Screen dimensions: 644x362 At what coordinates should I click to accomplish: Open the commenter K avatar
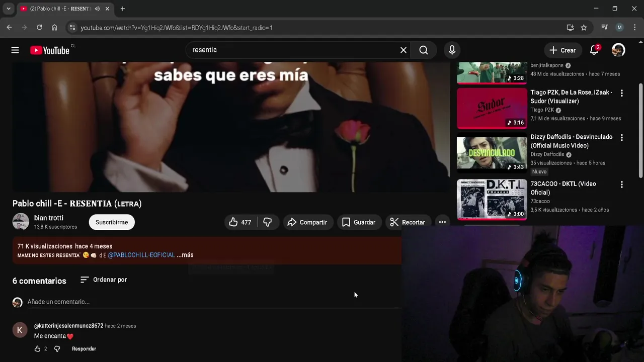coord(20,330)
